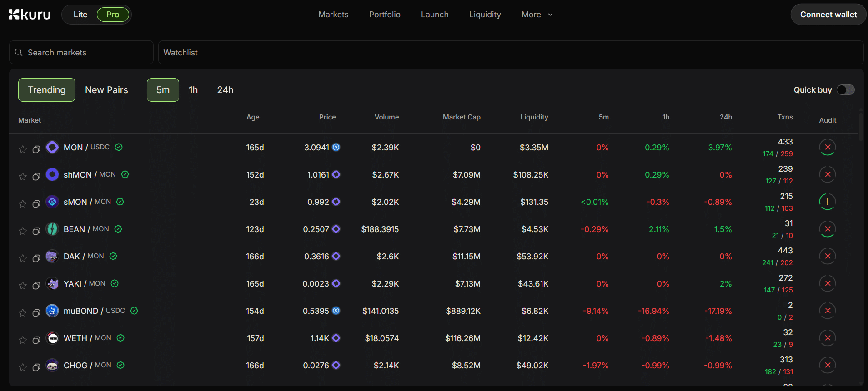
Task: Copy the sMON / MON address icon
Action: [x=36, y=204]
